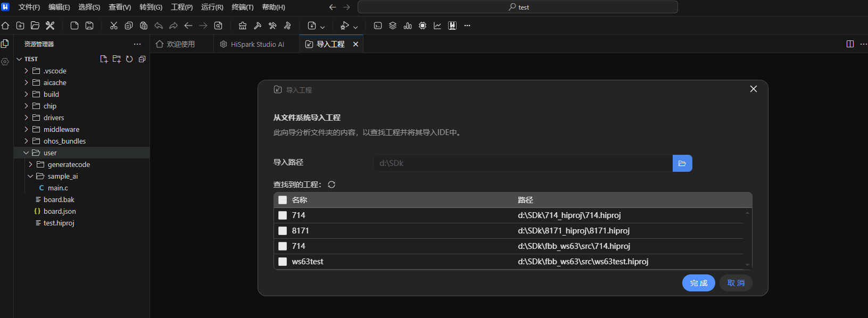Open the 文件(F) menu
The height and width of the screenshot is (318, 868).
(x=29, y=7)
